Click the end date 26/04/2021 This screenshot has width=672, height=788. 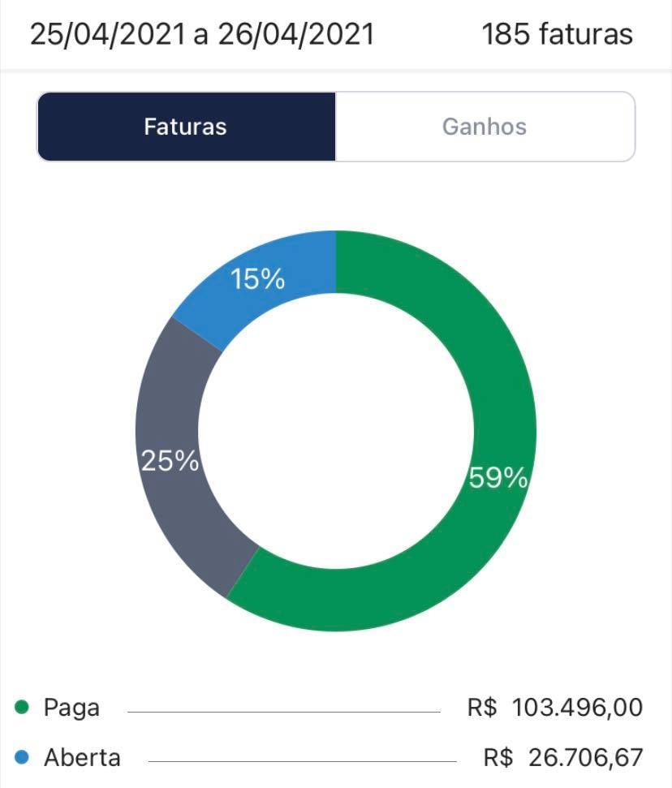coord(296,35)
